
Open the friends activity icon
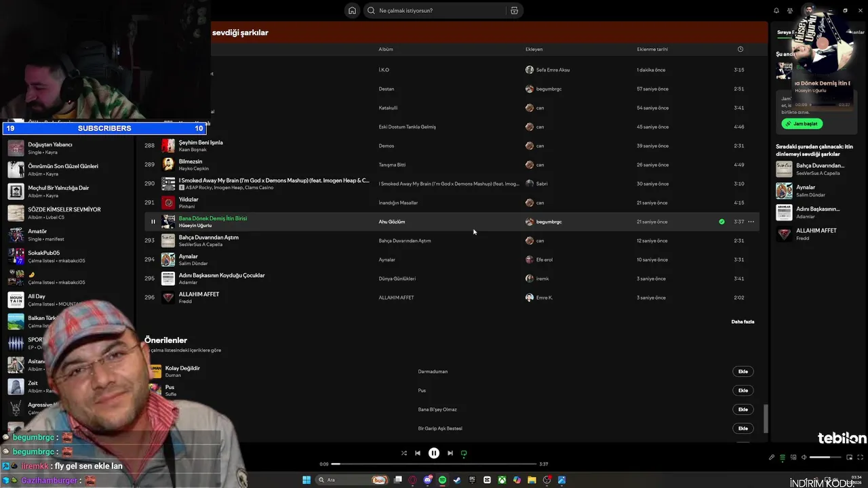(790, 10)
